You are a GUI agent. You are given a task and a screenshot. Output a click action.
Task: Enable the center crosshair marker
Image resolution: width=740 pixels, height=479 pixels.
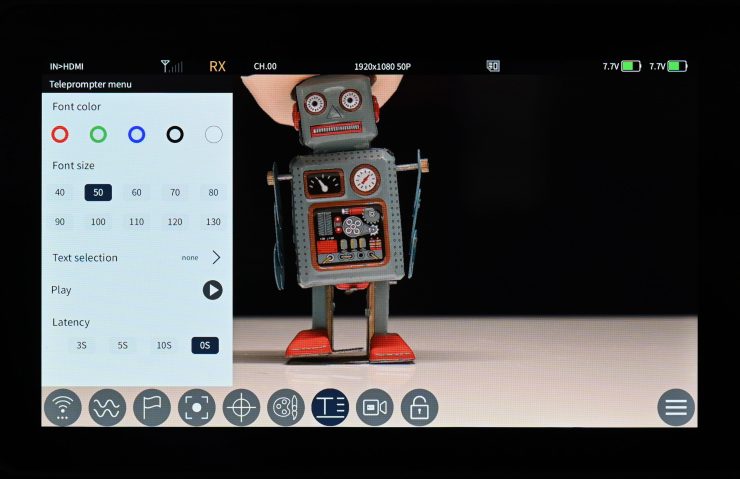coord(241,407)
